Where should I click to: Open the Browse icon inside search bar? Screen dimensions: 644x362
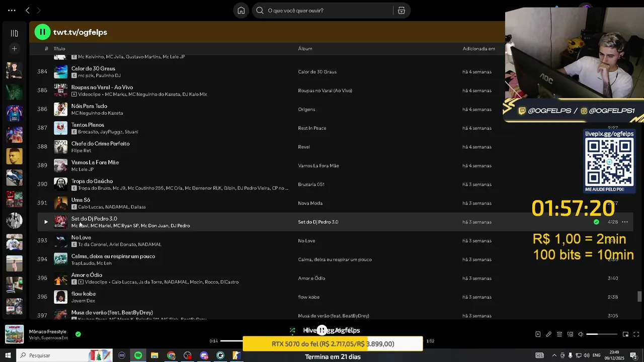(x=401, y=11)
